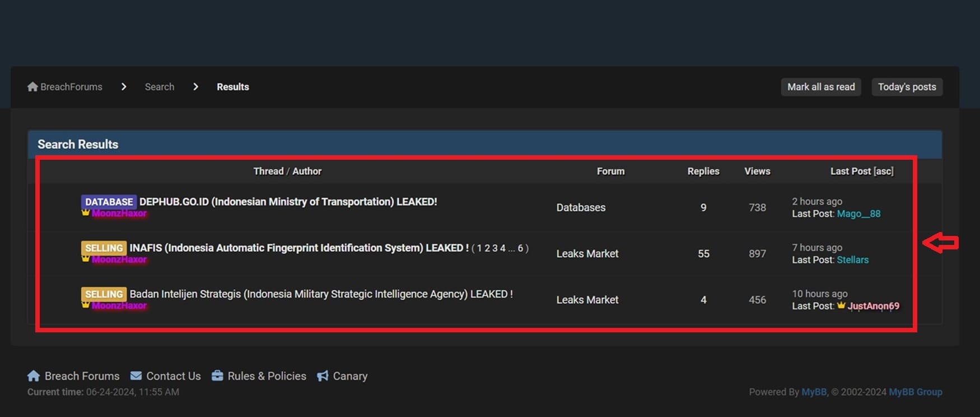The width and height of the screenshot is (980, 417).
Task: Open the DEPHUB.GO.ID LEAKED thread
Action: click(288, 202)
